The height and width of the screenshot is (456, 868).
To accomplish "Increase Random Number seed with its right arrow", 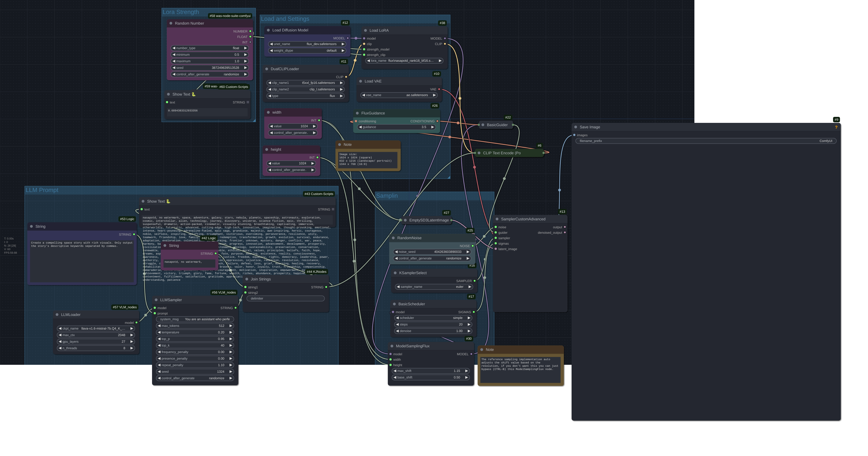I will pos(245,68).
